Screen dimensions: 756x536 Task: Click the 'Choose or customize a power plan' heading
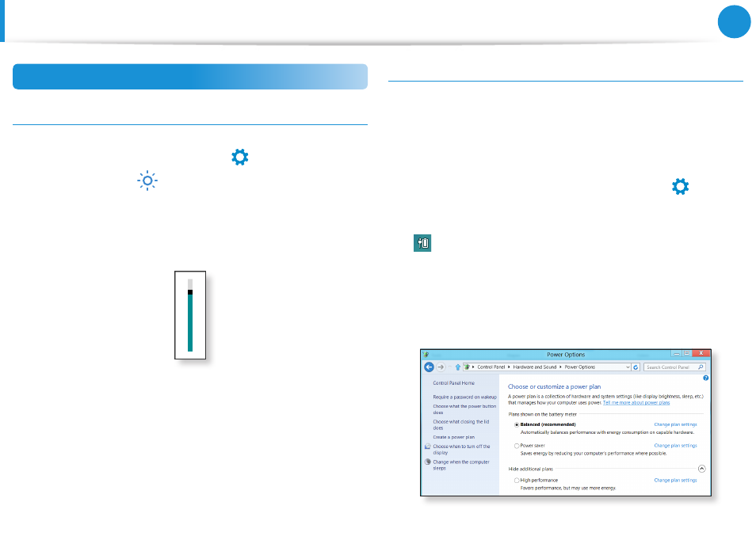(x=554, y=386)
